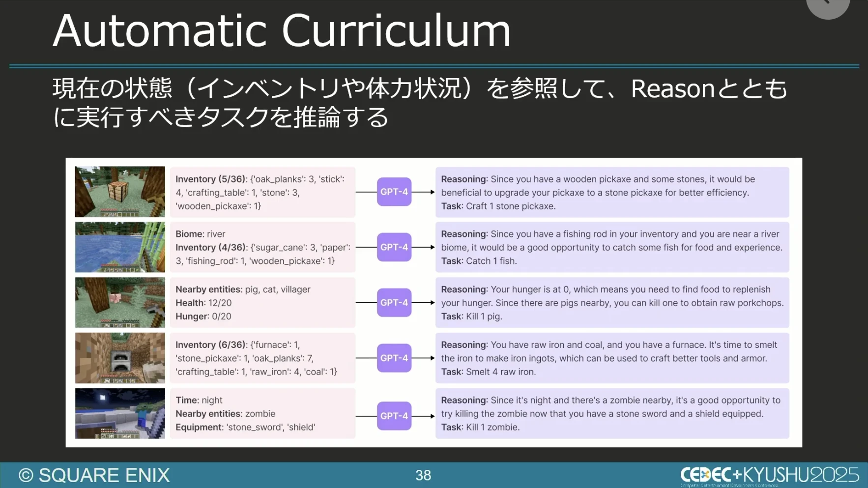
Task: Click the CEDEC+KYUSHU2025 logo in the footer
Action: coord(769,475)
